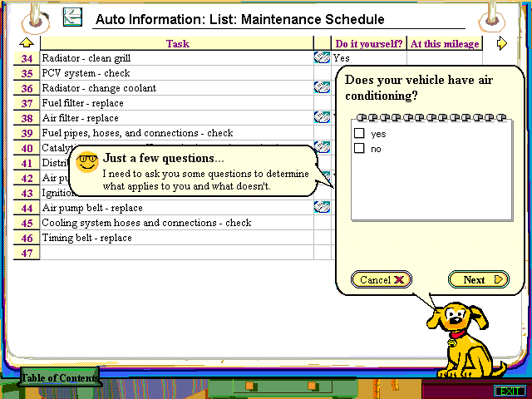532x399 pixels.
Task: Click the back arrow page icon
Action: [73, 17]
